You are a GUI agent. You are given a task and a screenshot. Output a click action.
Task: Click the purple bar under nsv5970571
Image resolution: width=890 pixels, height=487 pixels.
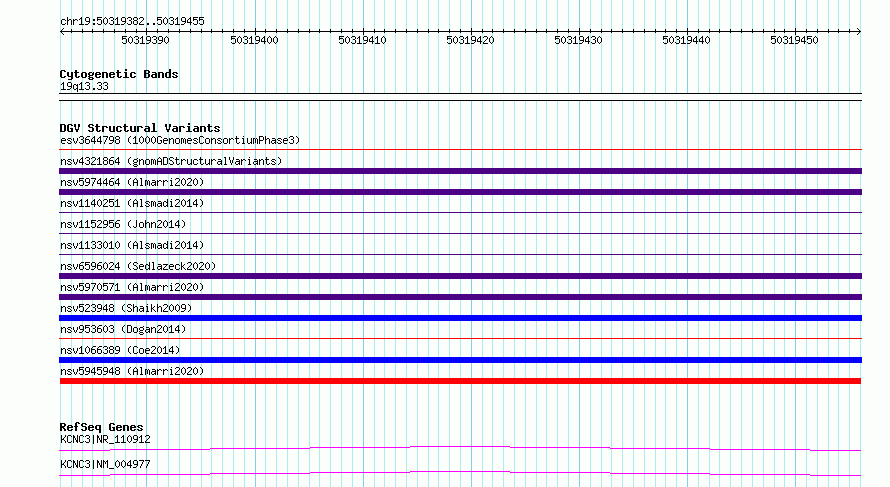tap(460, 297)
